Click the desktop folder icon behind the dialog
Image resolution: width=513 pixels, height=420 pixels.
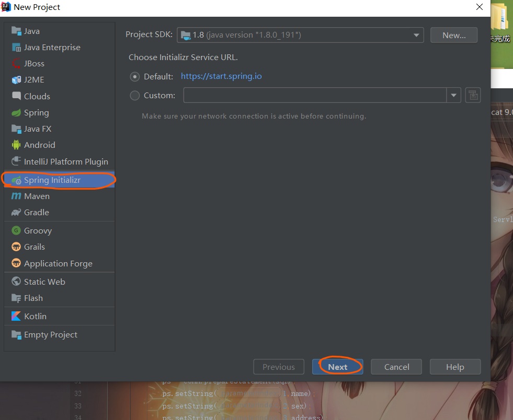click(x=501, y=16)
